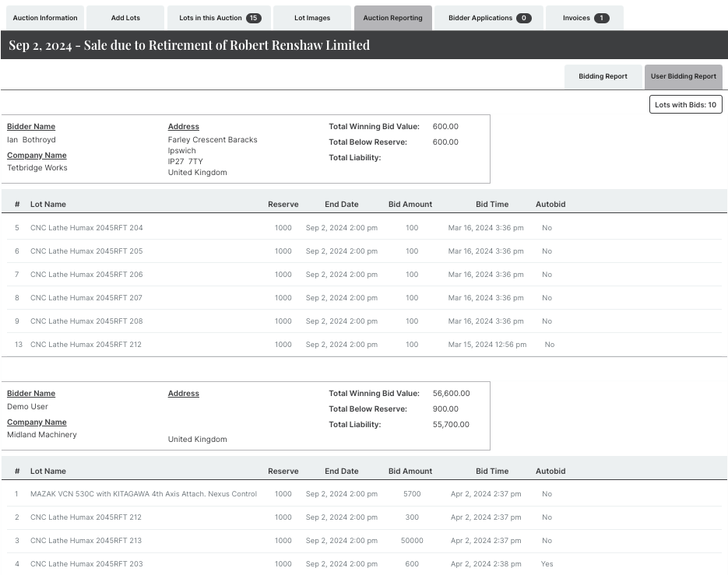728x575 pixels.
Task: Click the auction title header bar
Action: (x=364, y=45)
